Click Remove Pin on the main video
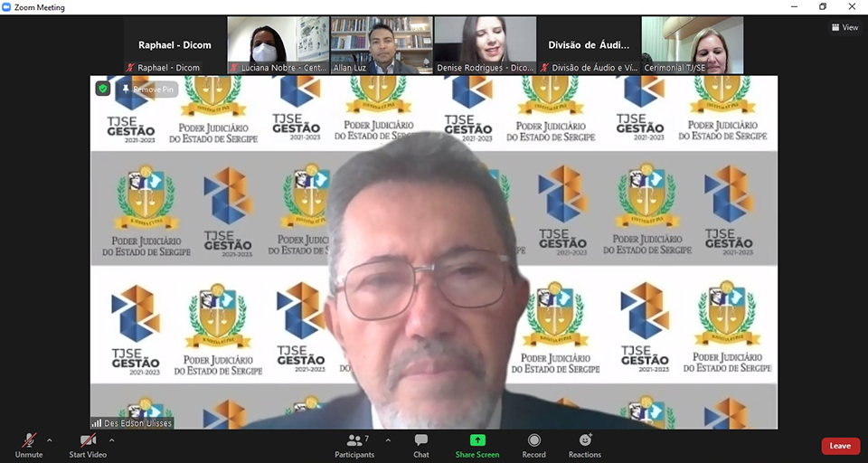Screen dimensions: 868x463 tap(147, 90)
